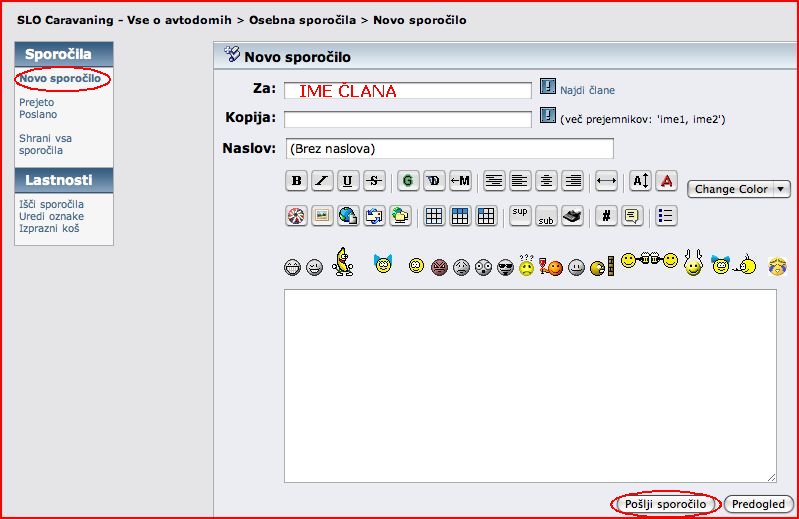Image resolution: width=799 pixels, height=519 pixels.
Task: Toggle italic text formatting
Action: pyautogui.click(x=322, y=181)
